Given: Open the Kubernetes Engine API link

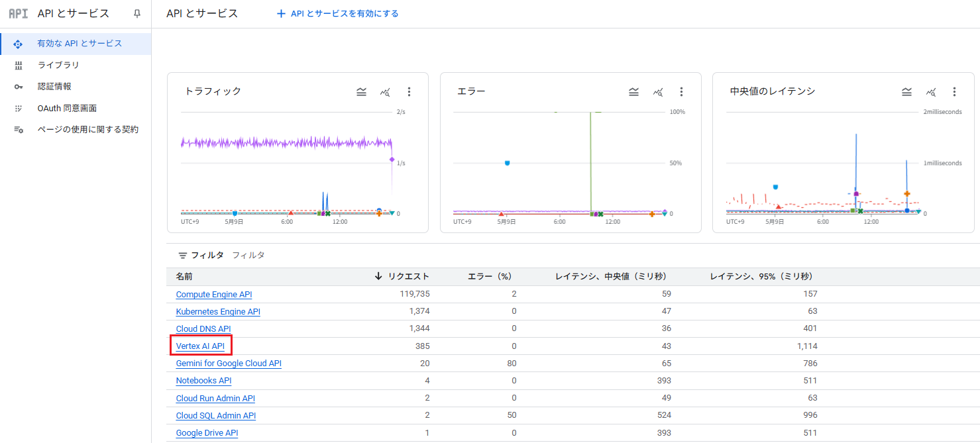Looking at the screenshot, I should (x=218, y=311).
